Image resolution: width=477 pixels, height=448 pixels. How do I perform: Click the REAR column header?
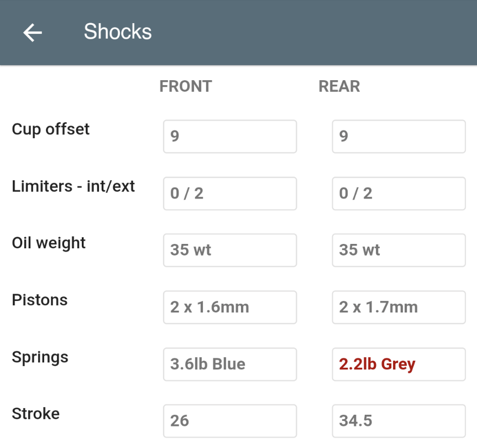pos(339,86)
